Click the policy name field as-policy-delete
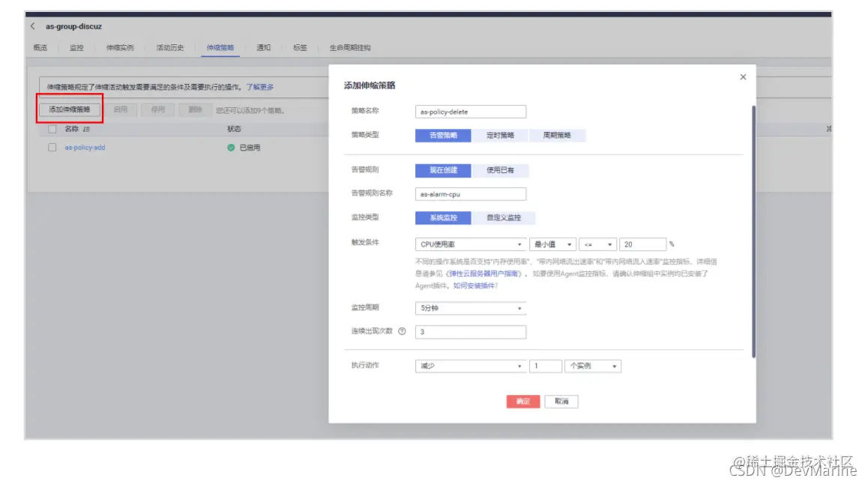Image resolution: width=868 pixels, height=484 pixels. [x=471, y=112]
